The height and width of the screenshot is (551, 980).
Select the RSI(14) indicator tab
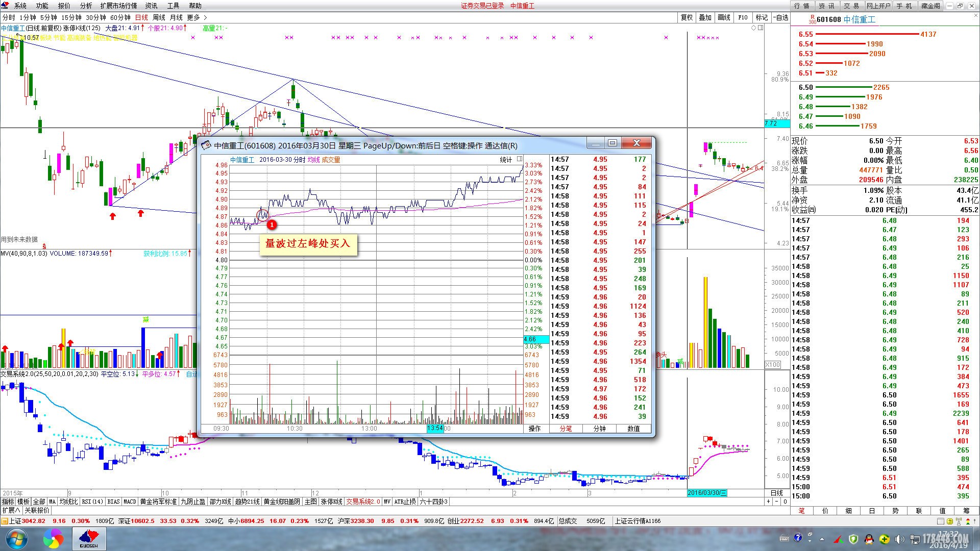(92, 502)
